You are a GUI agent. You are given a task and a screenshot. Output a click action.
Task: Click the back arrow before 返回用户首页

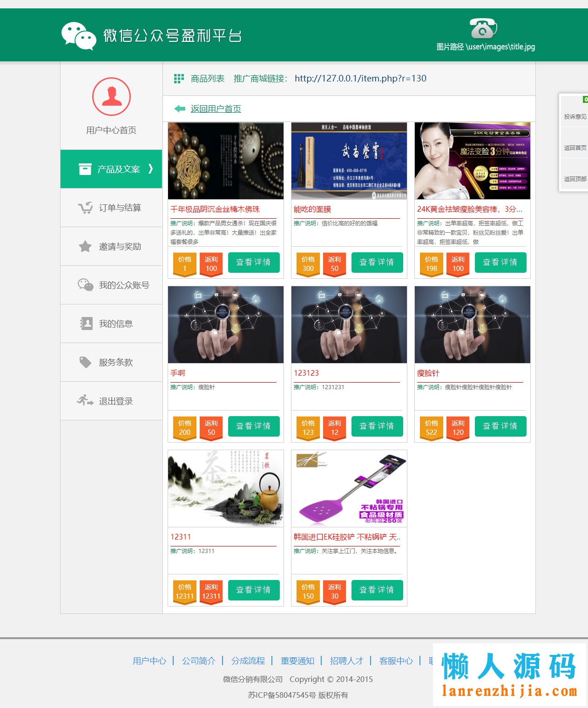(x=179, y=108)
